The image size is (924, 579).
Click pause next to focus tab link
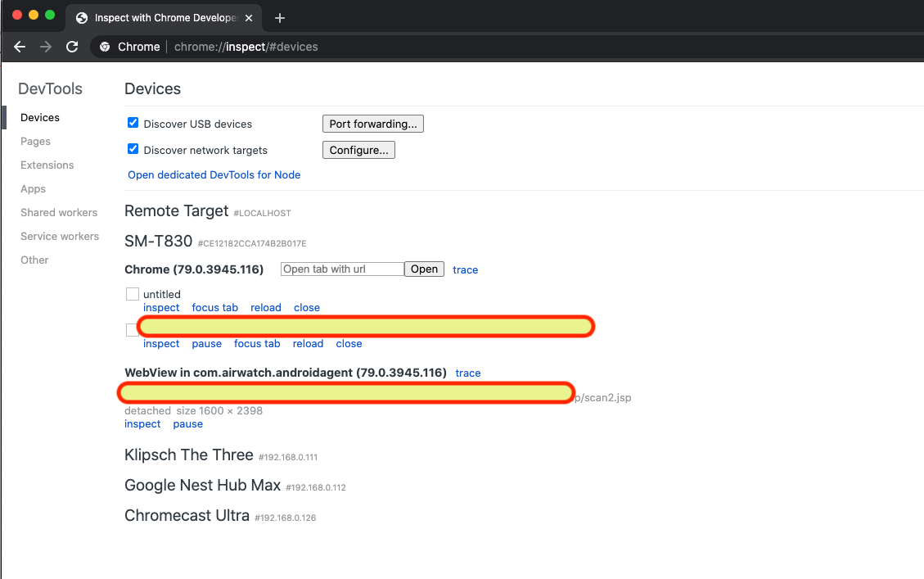click(207, 343)
